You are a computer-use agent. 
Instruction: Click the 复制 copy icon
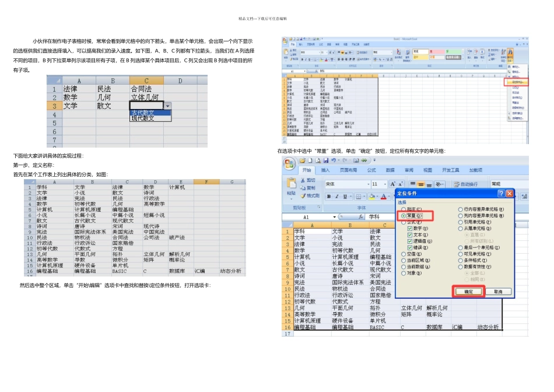303,188
